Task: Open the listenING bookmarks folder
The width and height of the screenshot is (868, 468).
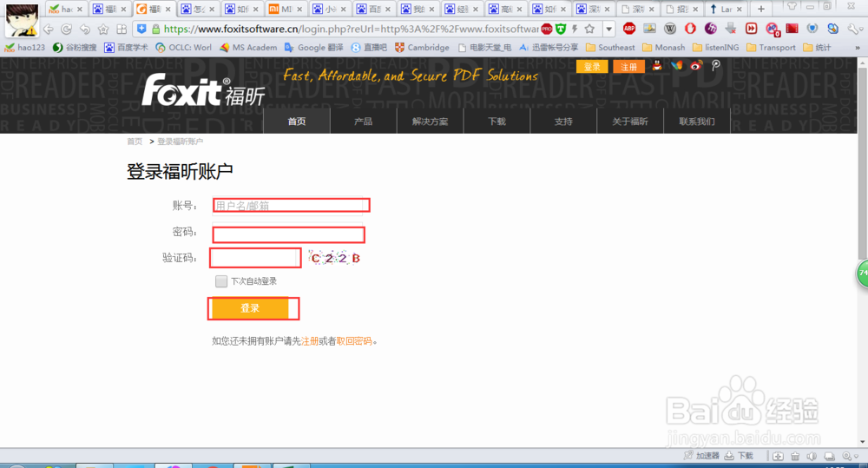Action: [716, 48]
